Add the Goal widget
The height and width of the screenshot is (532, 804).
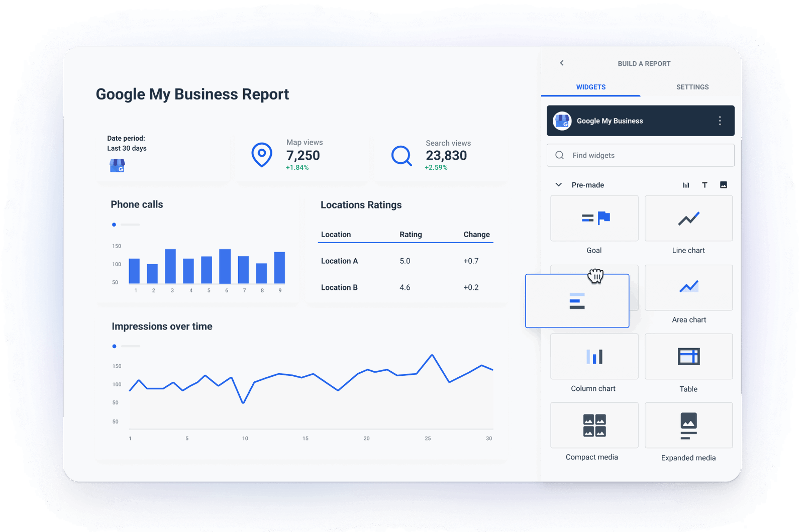pyautogui.click(x=594, y=218)
